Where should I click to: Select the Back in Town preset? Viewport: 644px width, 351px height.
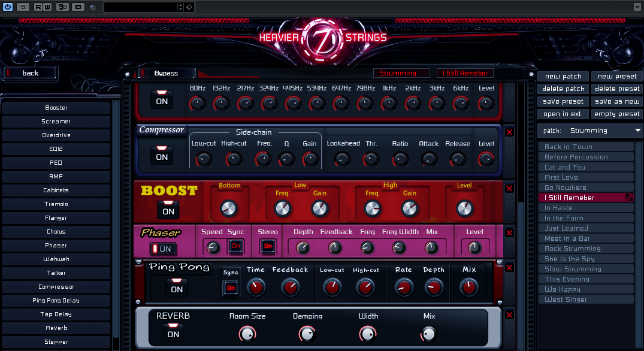(x=586, y=147)
